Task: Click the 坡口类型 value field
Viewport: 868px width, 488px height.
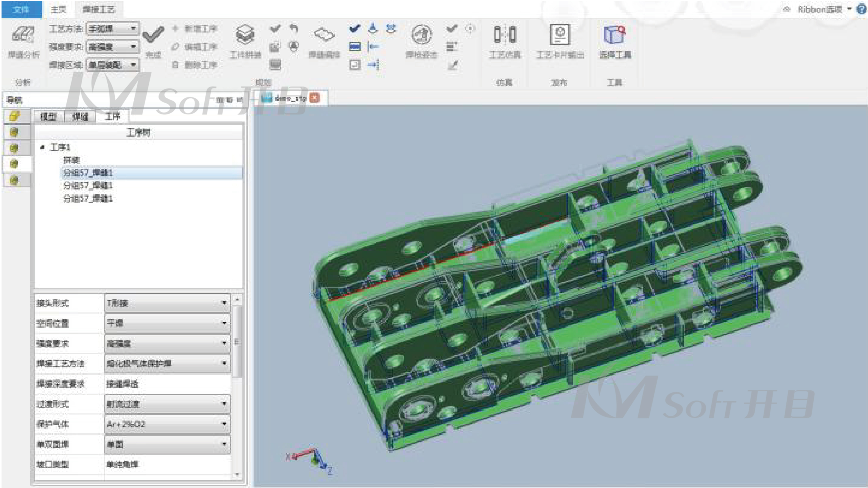Action: [167, 464]
